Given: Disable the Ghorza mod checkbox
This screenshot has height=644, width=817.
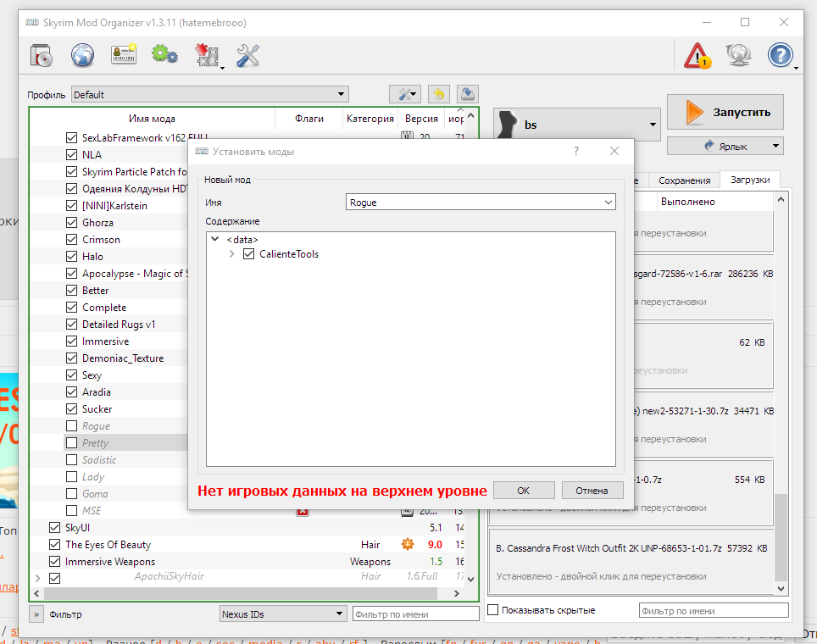Looking at the screenshot, I should pos(72,223).
